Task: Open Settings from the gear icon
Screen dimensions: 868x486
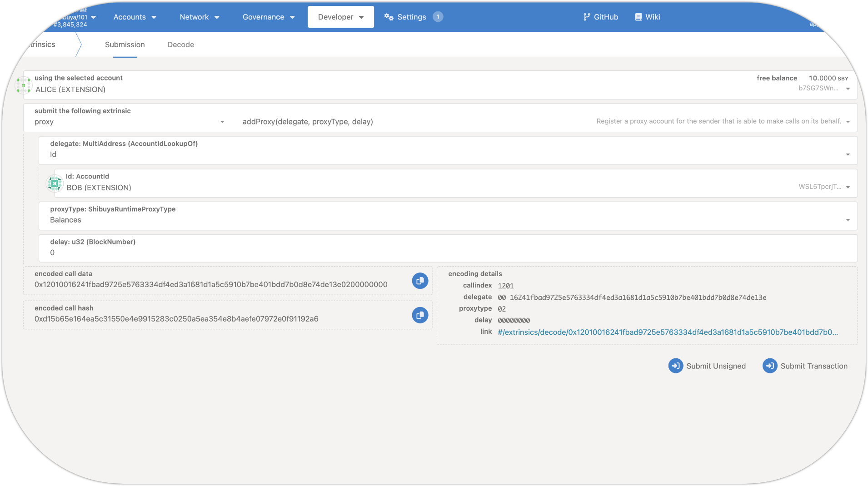Action: 389,17
